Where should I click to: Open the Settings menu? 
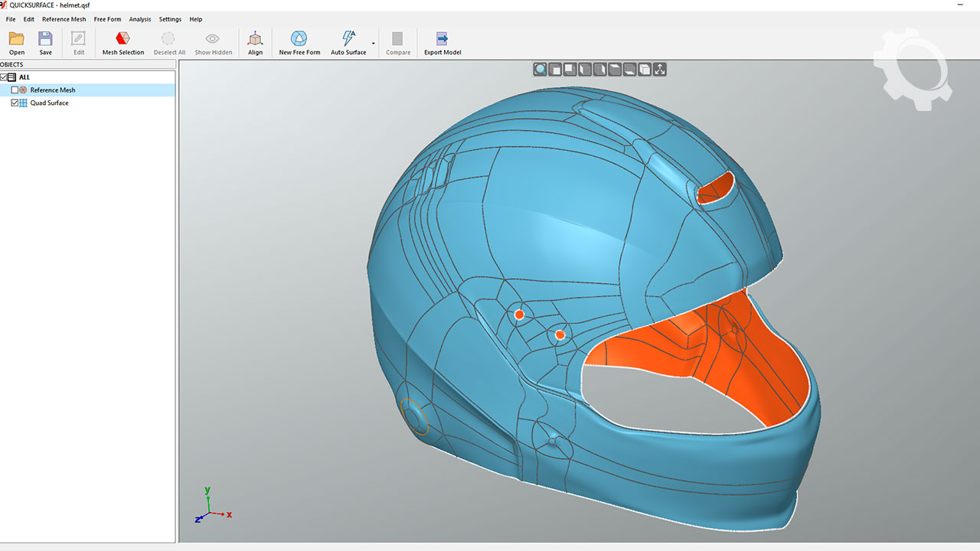point(170,19)
